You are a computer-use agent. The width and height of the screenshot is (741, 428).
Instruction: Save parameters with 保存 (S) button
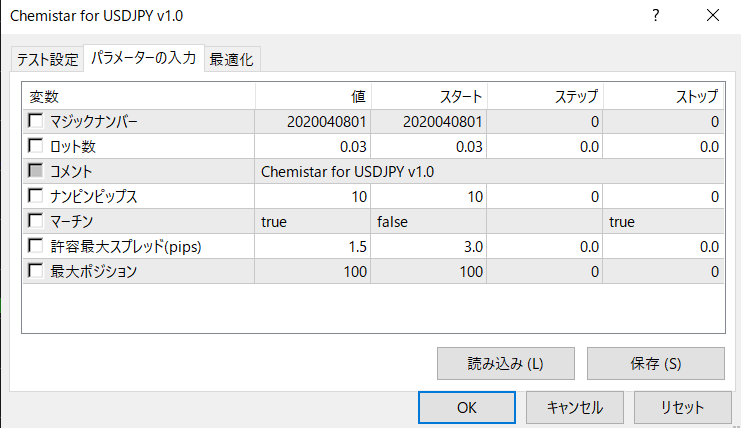(656, 364)
